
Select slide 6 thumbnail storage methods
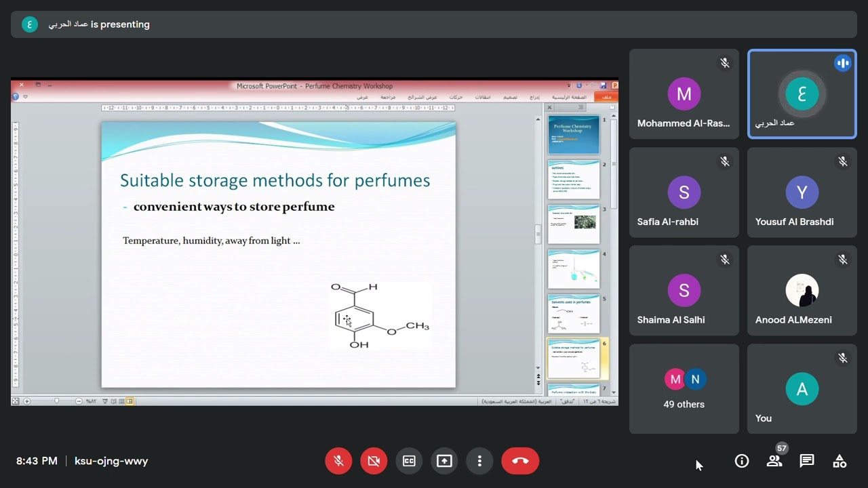click(574, 359)
